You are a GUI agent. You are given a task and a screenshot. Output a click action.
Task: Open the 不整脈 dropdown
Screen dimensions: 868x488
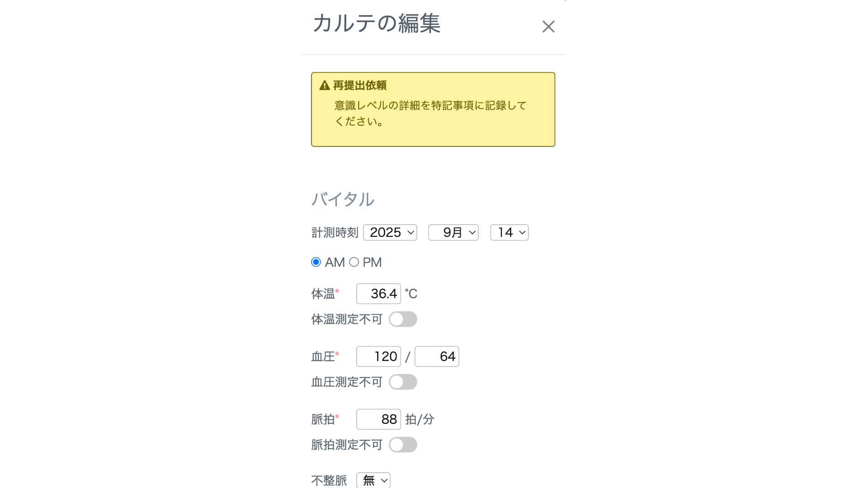click(373, 480)
